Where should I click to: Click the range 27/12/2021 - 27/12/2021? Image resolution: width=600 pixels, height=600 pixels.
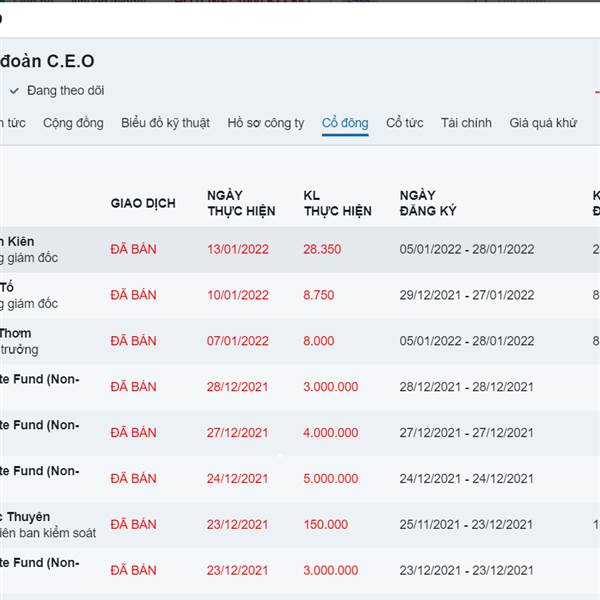(466, 433)
